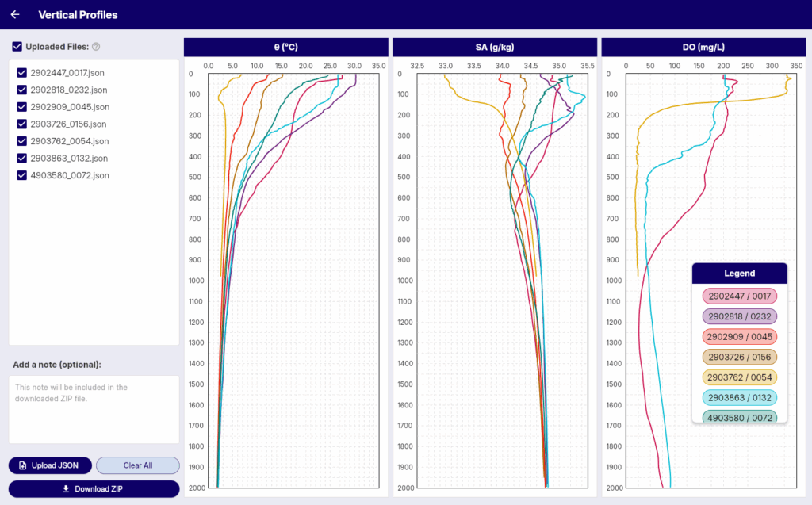Uncheck the 2902447_0017.json file
This screenshot has height=505, width=812.
21,72
